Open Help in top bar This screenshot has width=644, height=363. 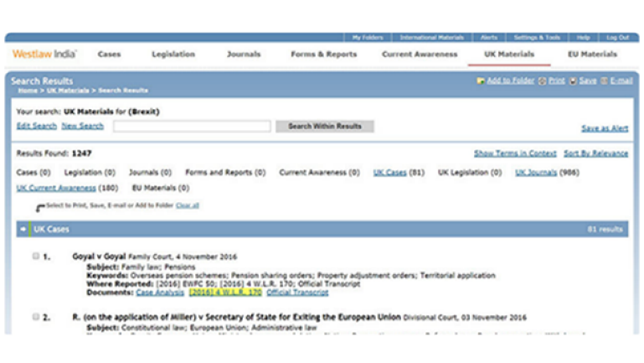(x=583, y=38)
